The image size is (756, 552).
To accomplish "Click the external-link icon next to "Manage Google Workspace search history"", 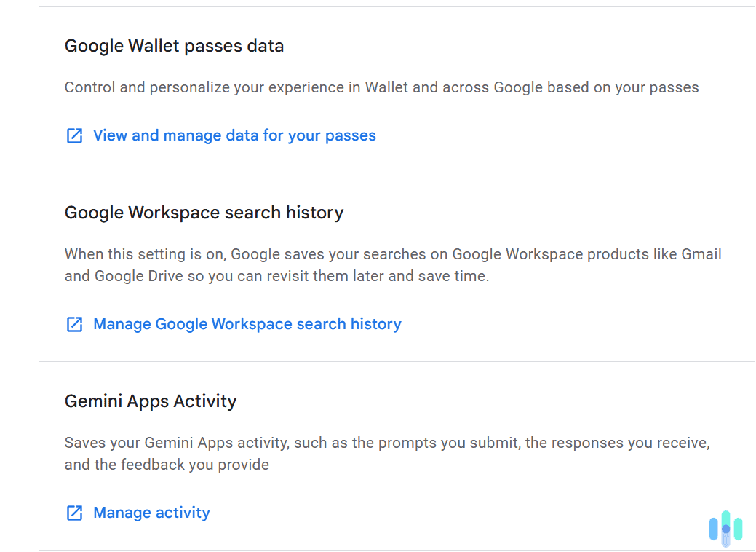I will (x=74, y=324).
